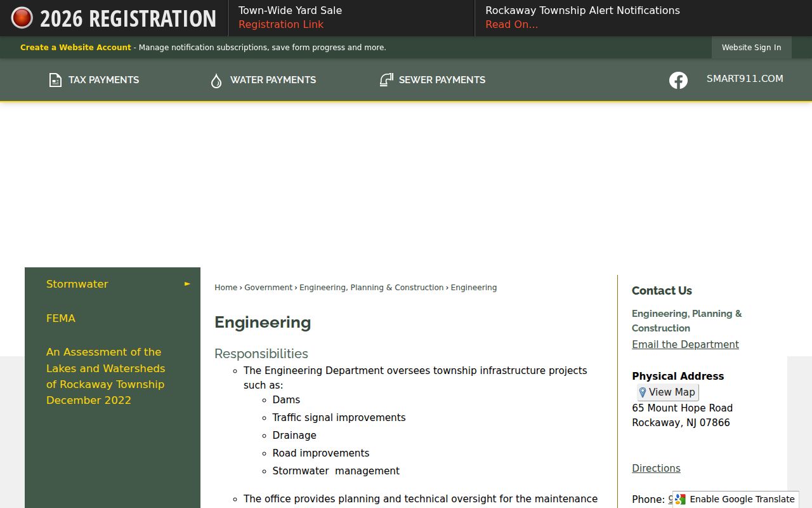Open the Facebook page icon
This screenshot has height=508, width=812.
(678, 80)
